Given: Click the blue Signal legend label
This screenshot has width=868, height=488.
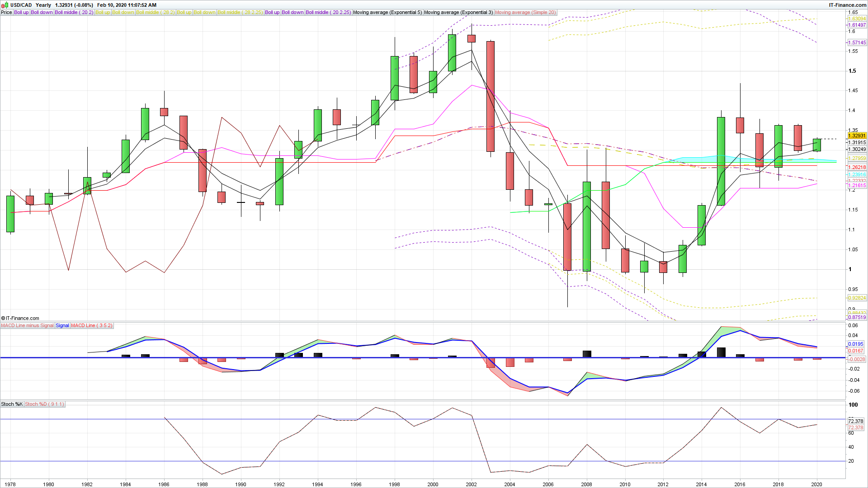Looking at the screenshot, I should tap(62, 325).
